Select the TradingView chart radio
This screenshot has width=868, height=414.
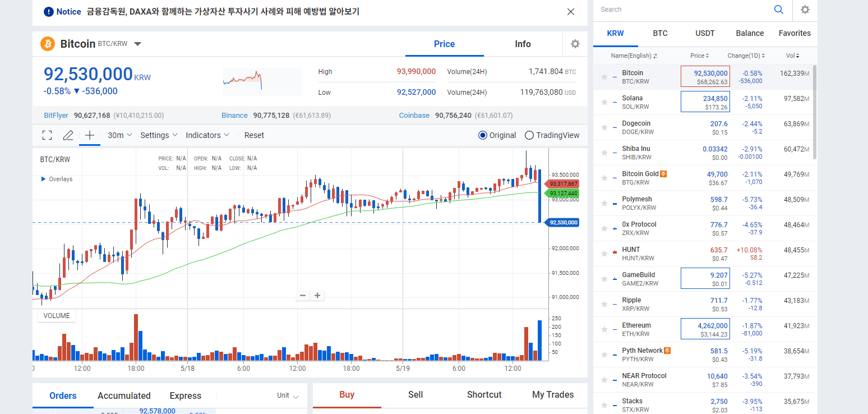[529, 135]
